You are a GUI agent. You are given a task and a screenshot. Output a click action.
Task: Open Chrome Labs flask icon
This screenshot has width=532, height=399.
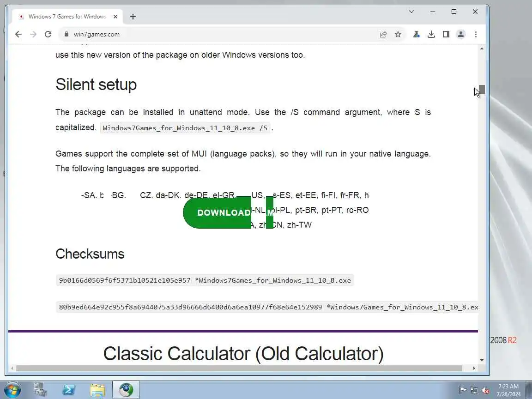tap(416, 34)
